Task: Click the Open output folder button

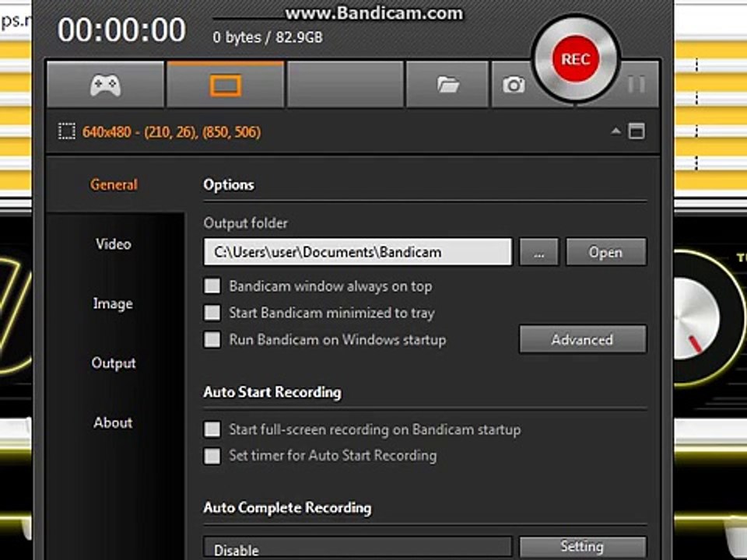Action: (606, 252)
